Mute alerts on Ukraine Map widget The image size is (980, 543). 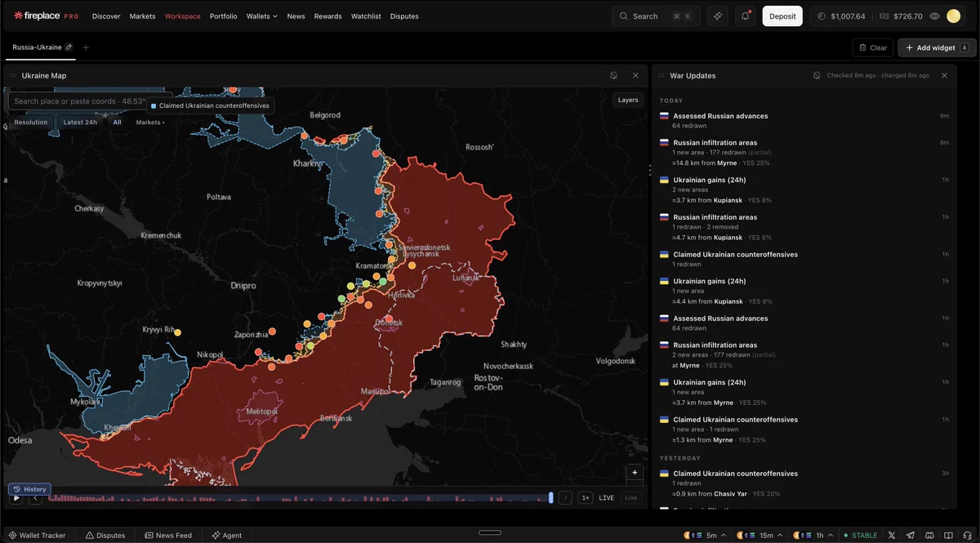[x=613, y=75]
